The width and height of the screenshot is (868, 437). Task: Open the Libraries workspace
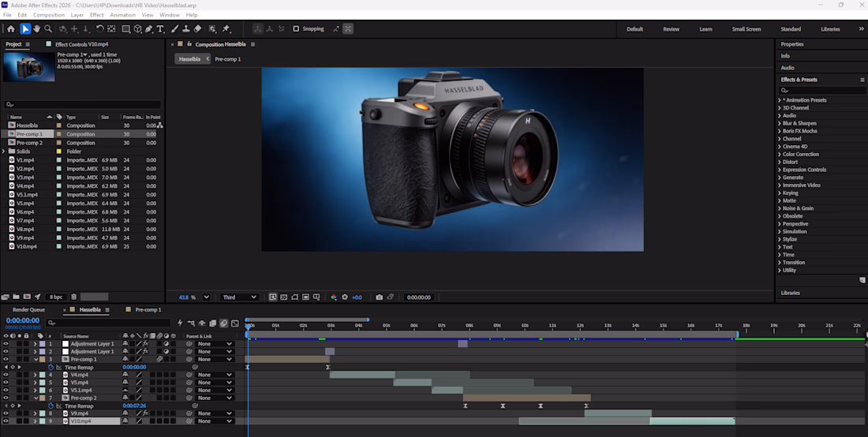pos(830,29)
